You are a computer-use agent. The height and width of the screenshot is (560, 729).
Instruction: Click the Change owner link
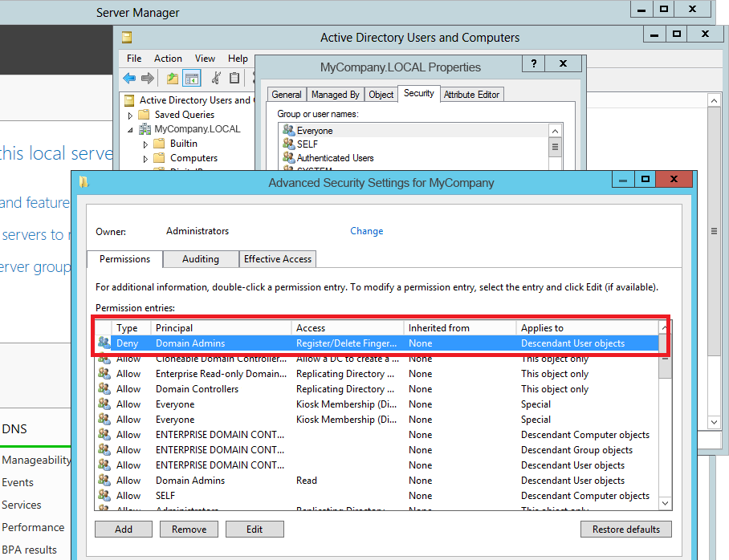[x=366, y=231]
